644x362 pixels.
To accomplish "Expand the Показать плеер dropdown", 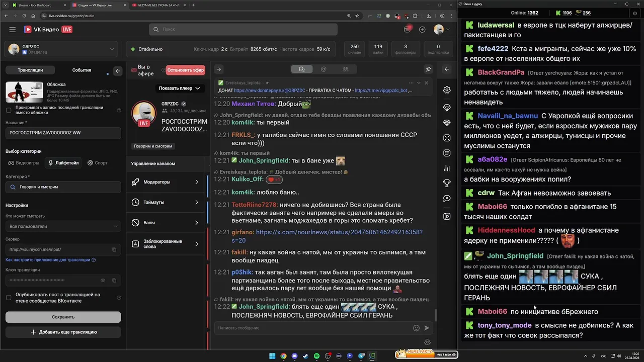I will [x=179, y=88].
